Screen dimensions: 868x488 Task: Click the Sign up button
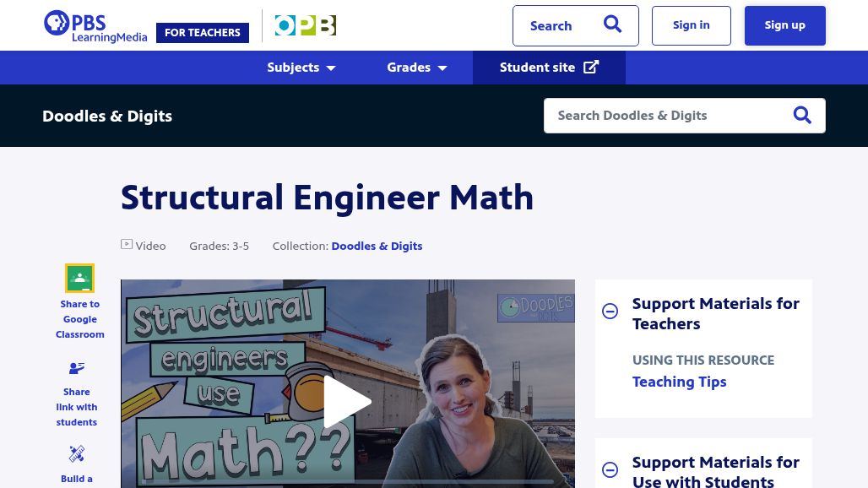[x=784, y=24]
